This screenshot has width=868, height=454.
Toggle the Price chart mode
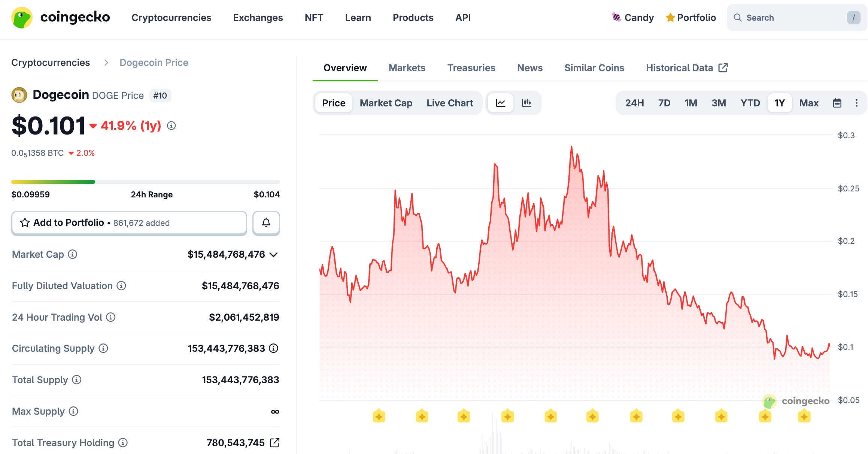point(333,103)
